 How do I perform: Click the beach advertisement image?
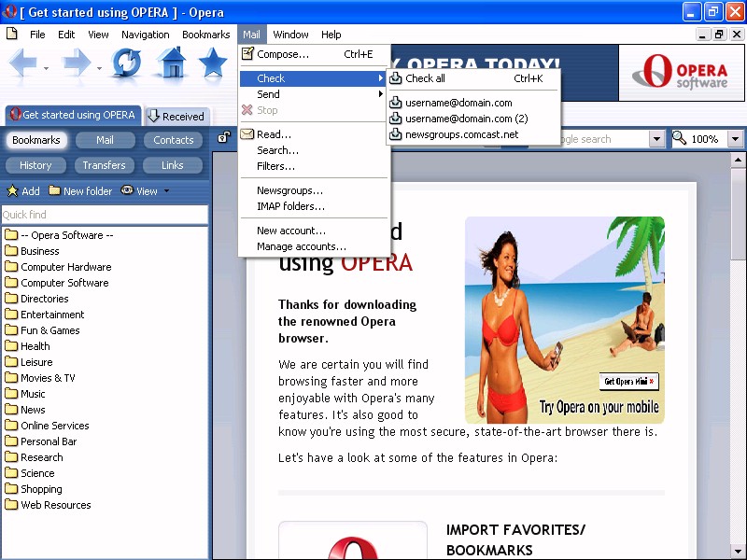pos(565,320)
